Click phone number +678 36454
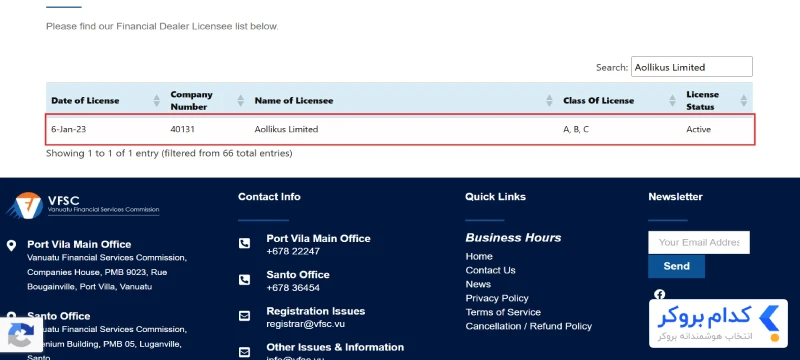800x360 pixels. 293,288
